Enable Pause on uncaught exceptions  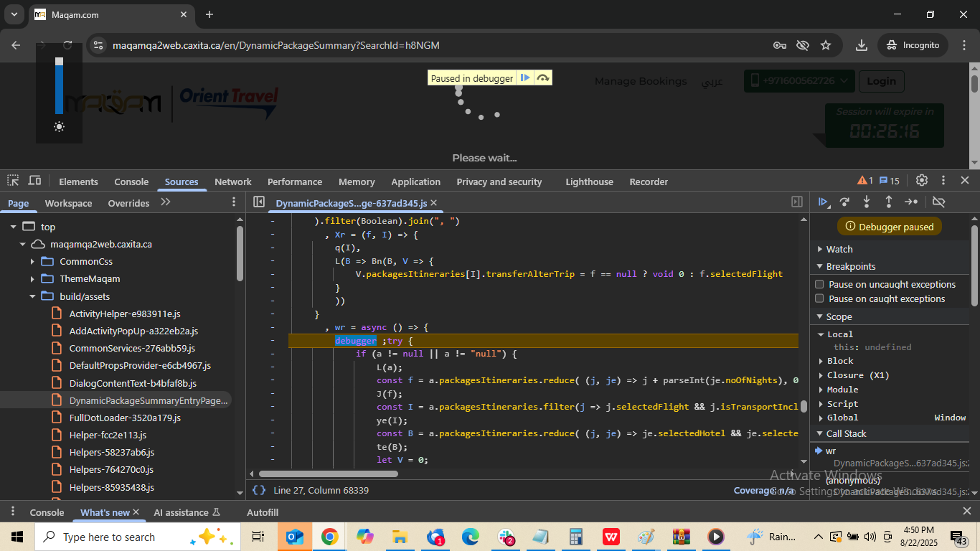(x=819, y=284)
